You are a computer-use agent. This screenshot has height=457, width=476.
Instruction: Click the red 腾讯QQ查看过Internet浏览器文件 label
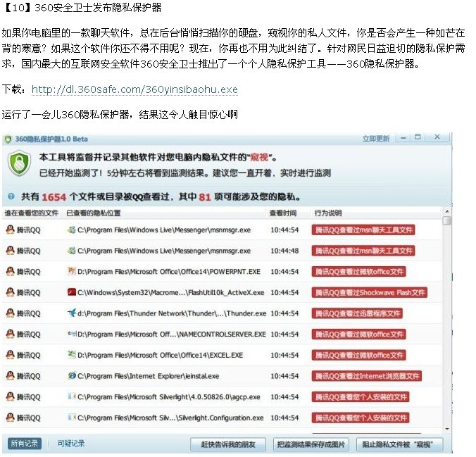(x=366, y=376)
